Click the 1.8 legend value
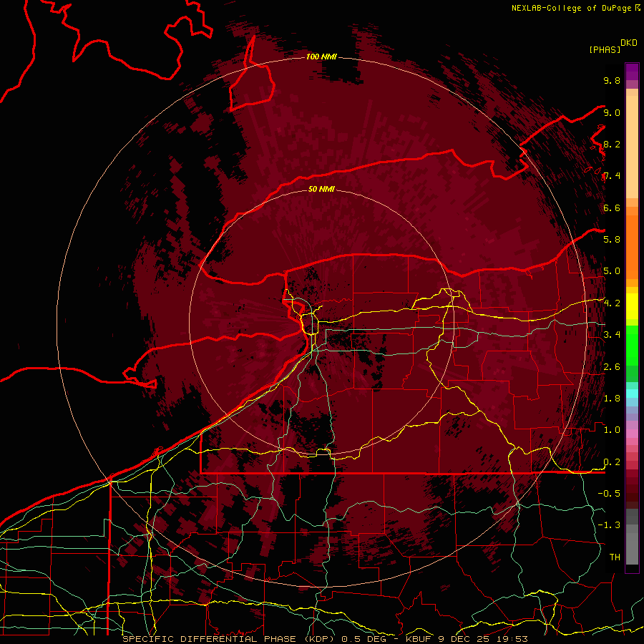The height and width of the screenshot is (644, 644). [612, 399]
